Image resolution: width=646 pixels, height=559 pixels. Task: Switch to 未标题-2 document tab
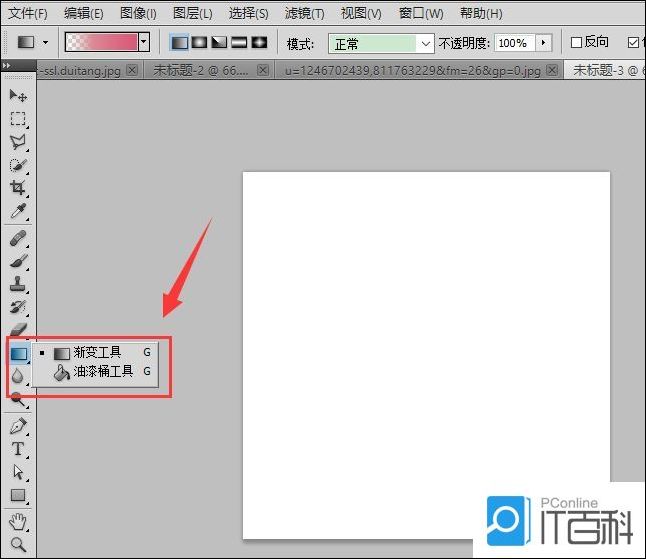point(201,71)
